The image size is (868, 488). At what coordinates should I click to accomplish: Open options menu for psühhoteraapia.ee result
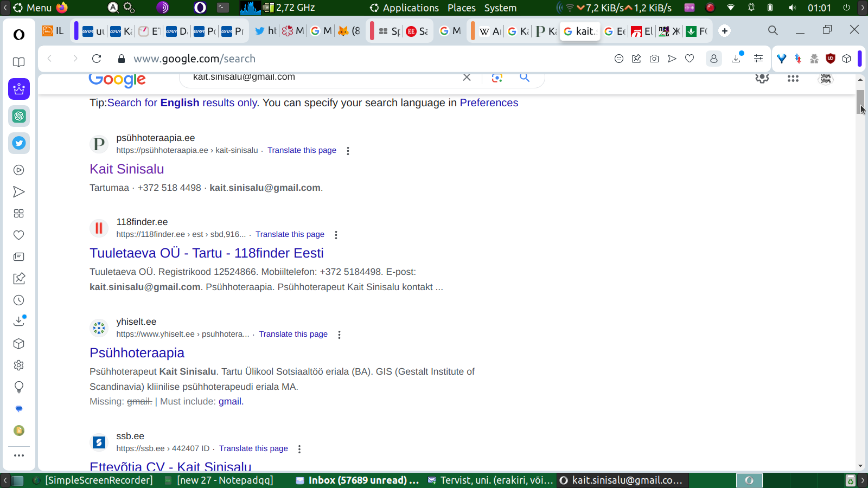click(348, 151)
